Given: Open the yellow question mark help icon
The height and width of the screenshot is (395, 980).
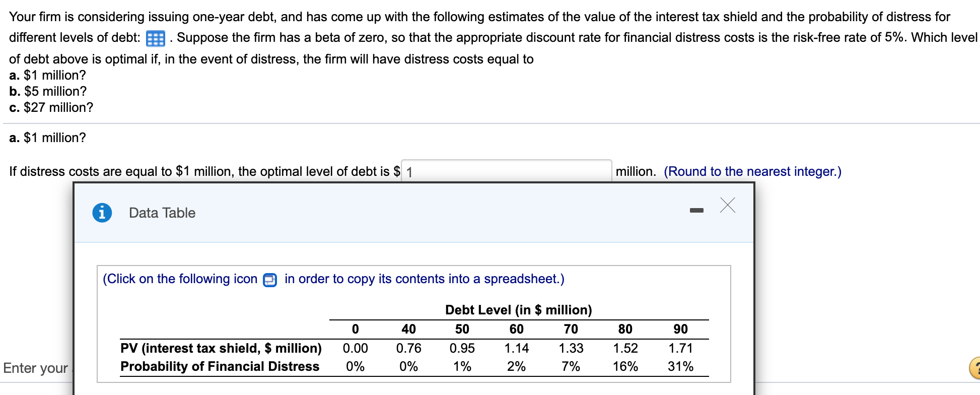Looking at the screenshot, I should point(976,369).
